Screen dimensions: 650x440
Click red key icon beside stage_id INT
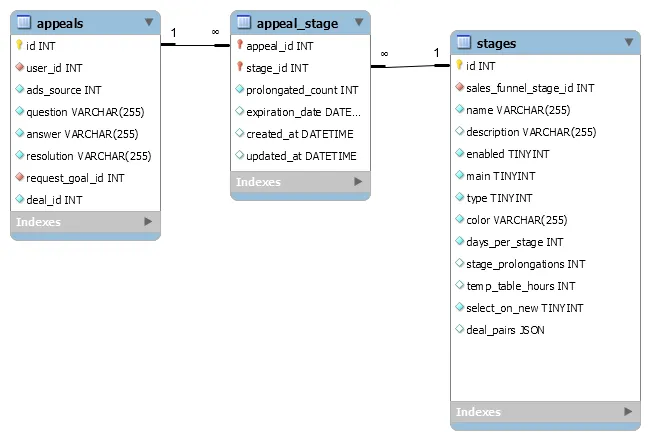[x=240, y=66]
